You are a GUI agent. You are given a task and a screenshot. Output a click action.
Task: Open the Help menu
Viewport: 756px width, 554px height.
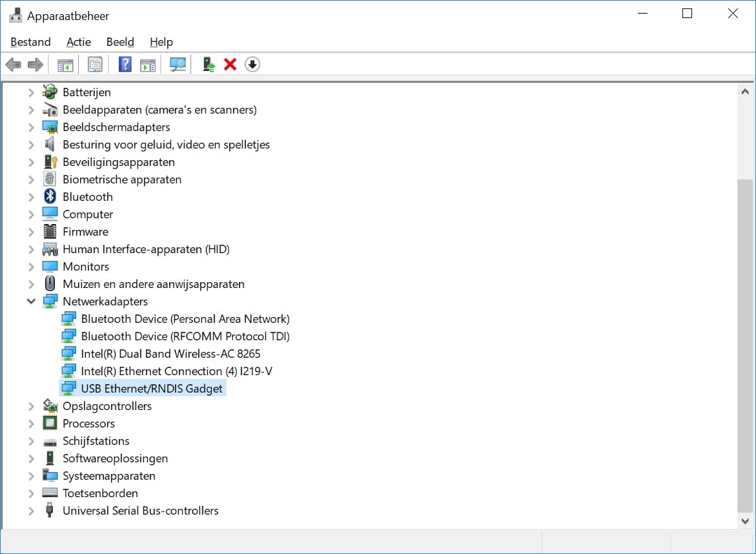tap(161, 42)
